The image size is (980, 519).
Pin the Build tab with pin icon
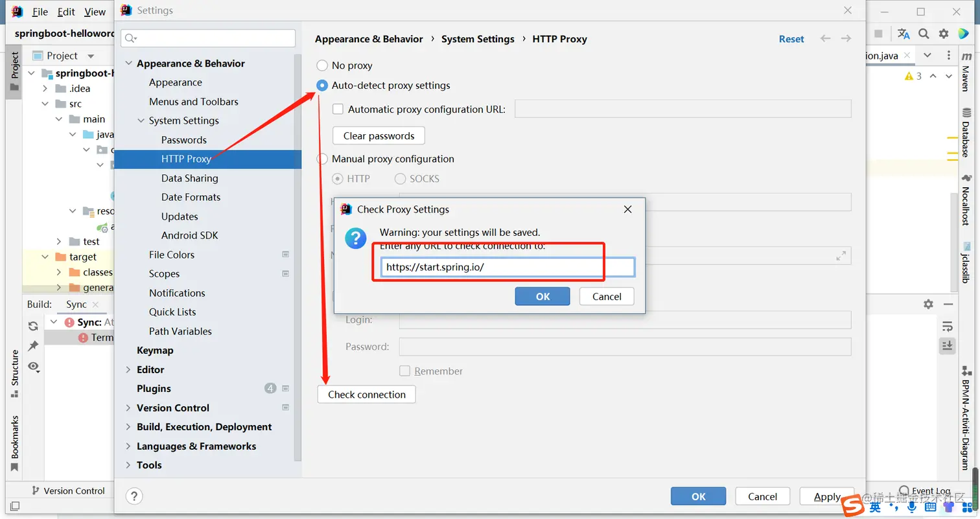pos(33,346)
